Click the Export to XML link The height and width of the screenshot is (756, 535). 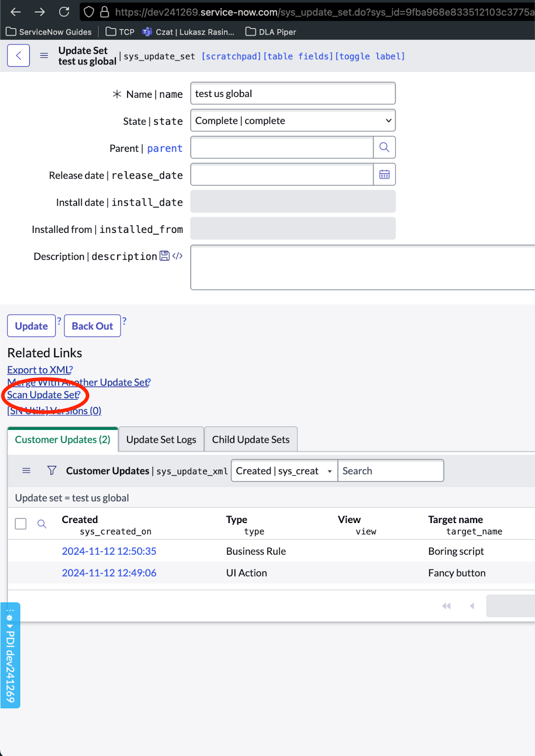pyautogui.click(x=39, y=370)
